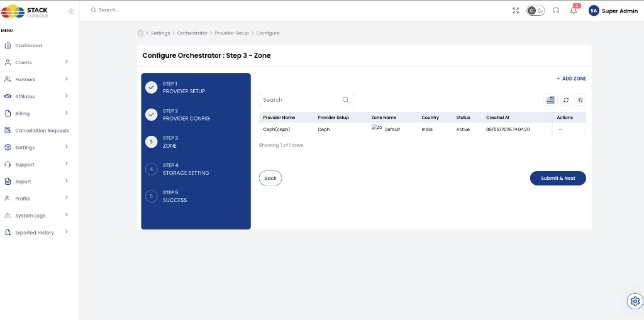644x320 pixels.
Task: Click the Billing document icon
Action: 8,113
